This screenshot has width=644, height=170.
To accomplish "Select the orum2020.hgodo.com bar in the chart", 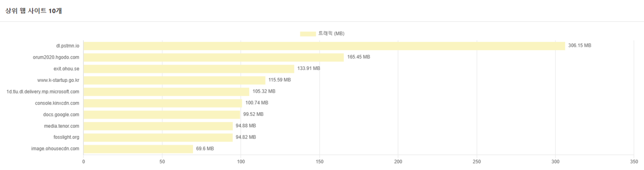I will (x=214, y=57).
